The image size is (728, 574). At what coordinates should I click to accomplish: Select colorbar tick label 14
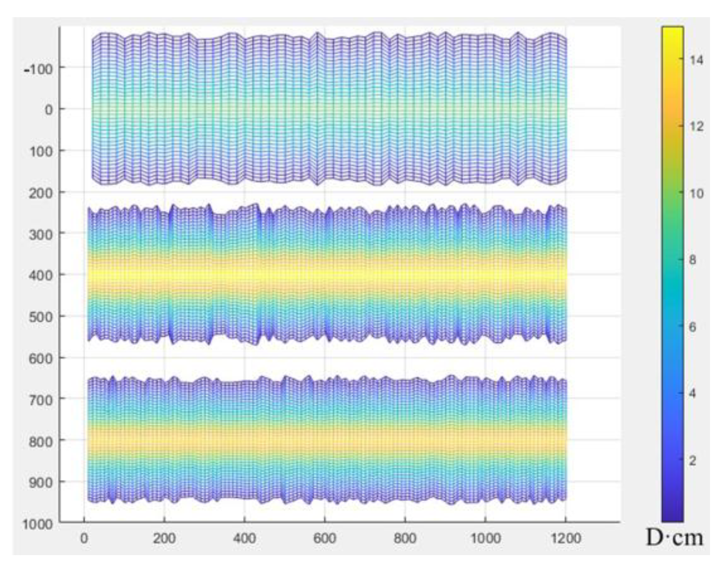click(696, 60)
